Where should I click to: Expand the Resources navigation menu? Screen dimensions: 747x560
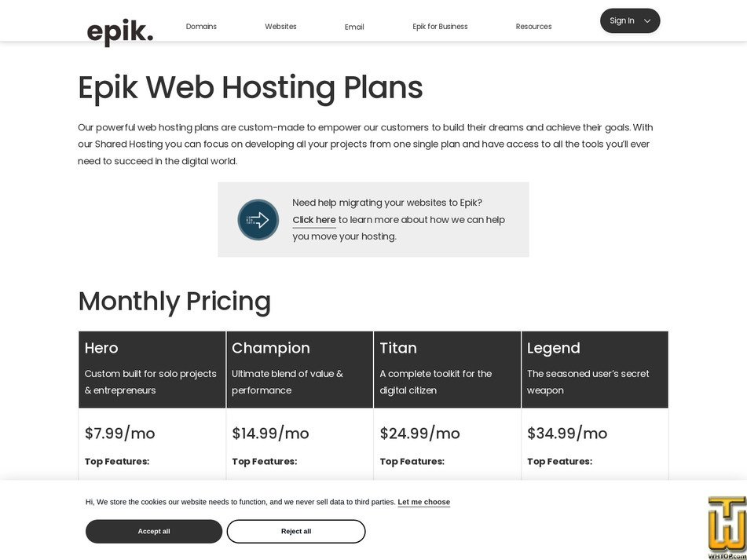tap(533, 26)
